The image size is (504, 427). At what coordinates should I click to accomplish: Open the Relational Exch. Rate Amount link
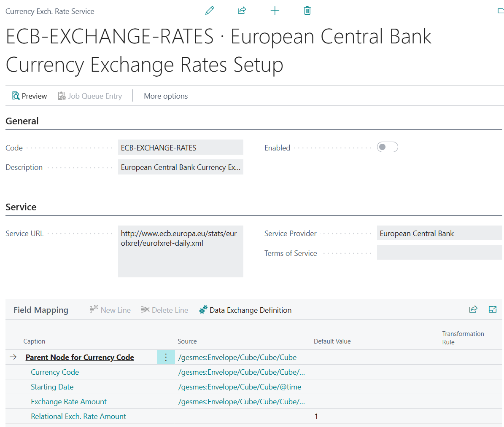click(x=78, y=416)
